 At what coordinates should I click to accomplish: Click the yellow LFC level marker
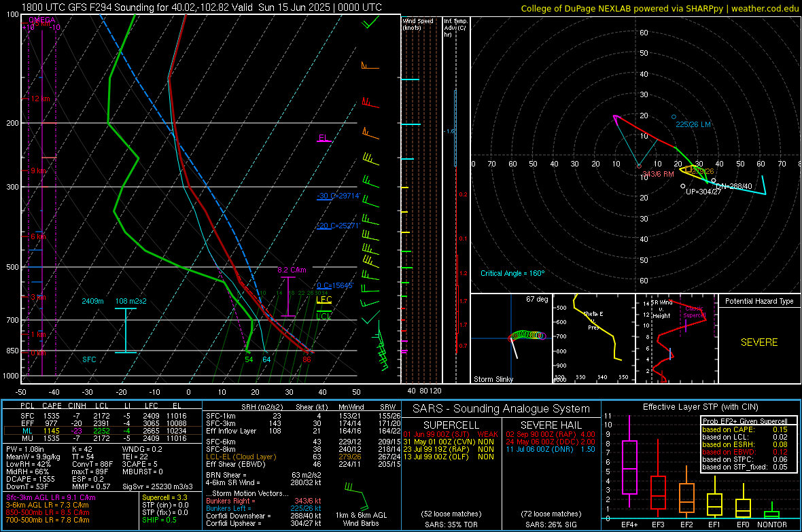click(x=324, y=300)
